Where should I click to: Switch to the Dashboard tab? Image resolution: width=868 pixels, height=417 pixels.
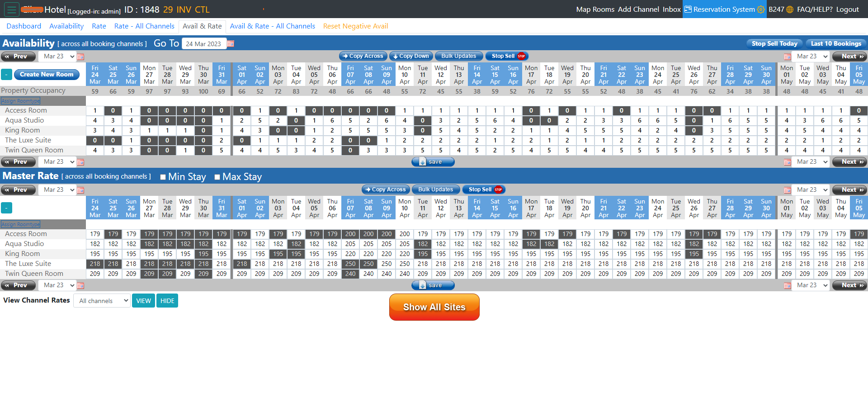[24, 26]
